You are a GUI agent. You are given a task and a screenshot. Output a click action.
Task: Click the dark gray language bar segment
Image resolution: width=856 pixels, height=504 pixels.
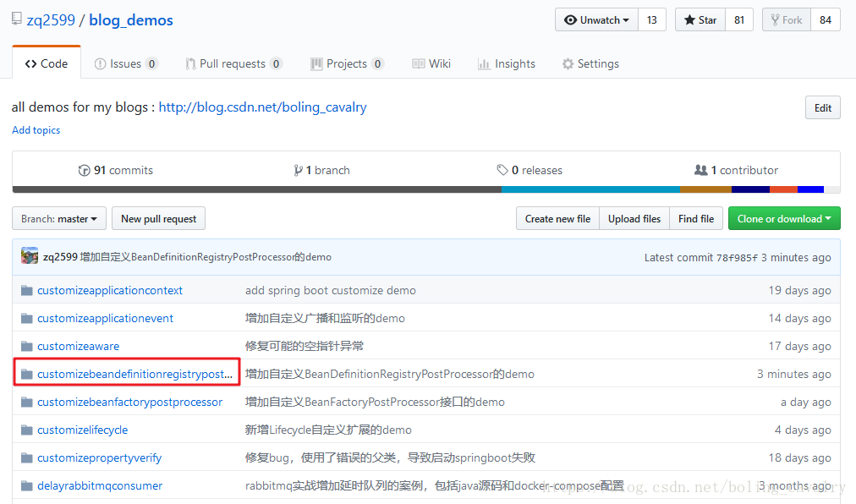pyautogui.click(x=256, y=189)
